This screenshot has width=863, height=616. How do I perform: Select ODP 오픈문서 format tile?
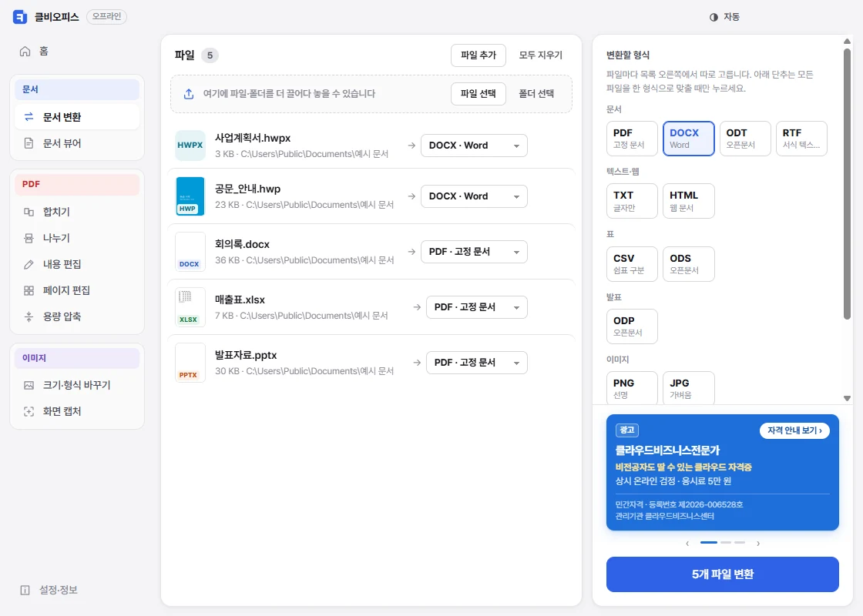[x=632, y=326]
